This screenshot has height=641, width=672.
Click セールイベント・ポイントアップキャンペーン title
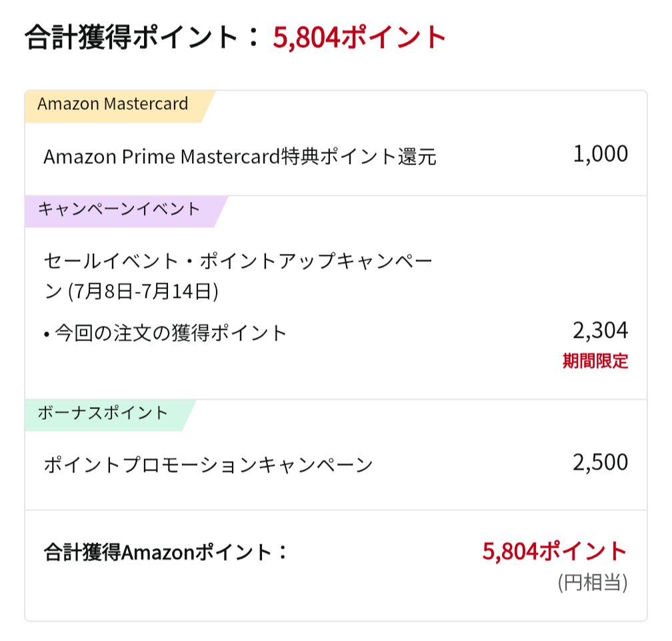238,275
